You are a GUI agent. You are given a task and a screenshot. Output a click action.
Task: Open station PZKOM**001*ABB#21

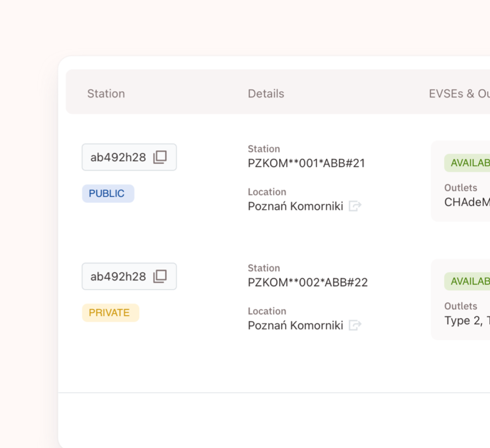(x=306, y=163)
